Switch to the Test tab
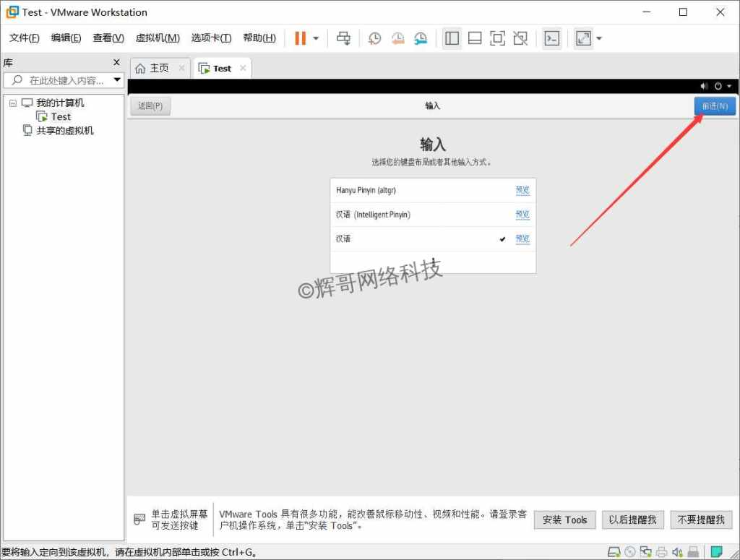This screenshot has height=560, width=740. coord(222,69)
